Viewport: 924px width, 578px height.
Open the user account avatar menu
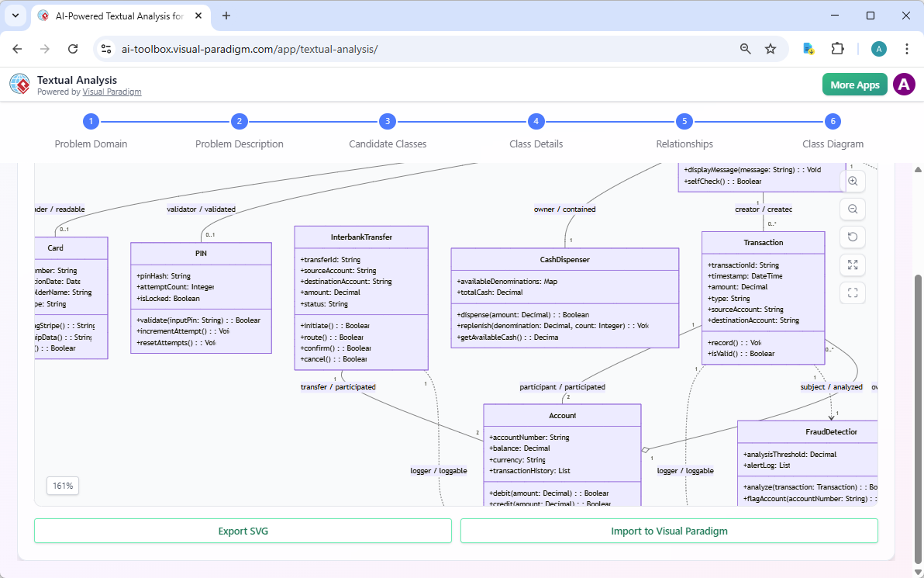click(904, 85)
